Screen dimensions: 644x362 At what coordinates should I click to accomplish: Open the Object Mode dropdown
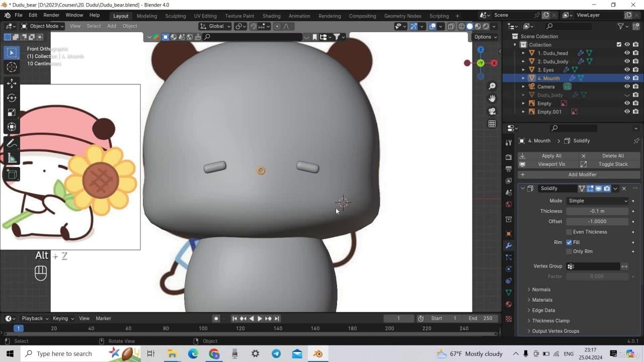tap(42, 26)
